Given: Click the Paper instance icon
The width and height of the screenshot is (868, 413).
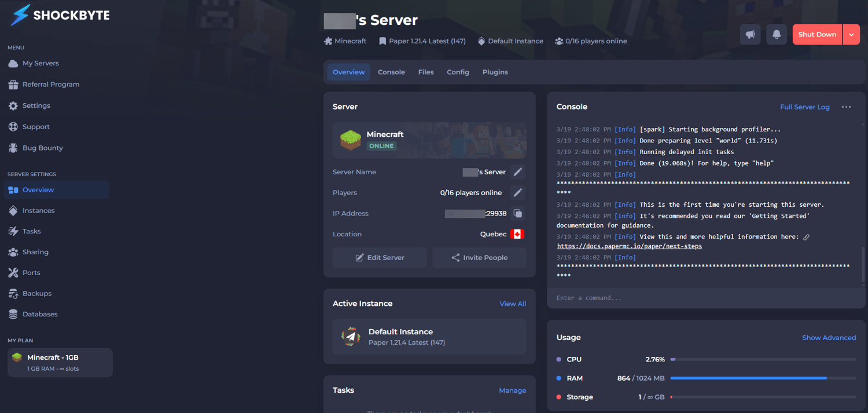Looking at the screenshot, I should coord(351,337).
